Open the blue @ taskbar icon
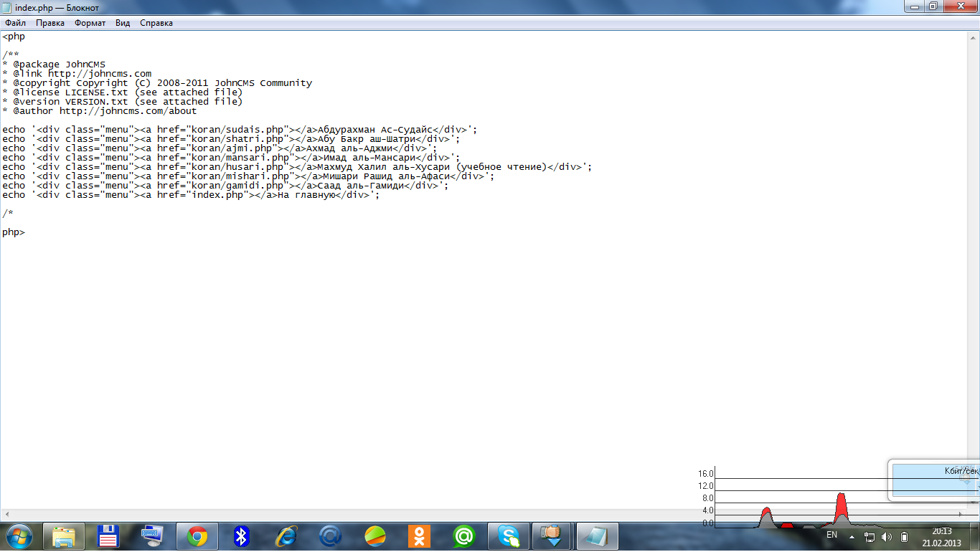The height and width of the screenshot is (552, 980). pyautogui.click(x=331, y=536)
